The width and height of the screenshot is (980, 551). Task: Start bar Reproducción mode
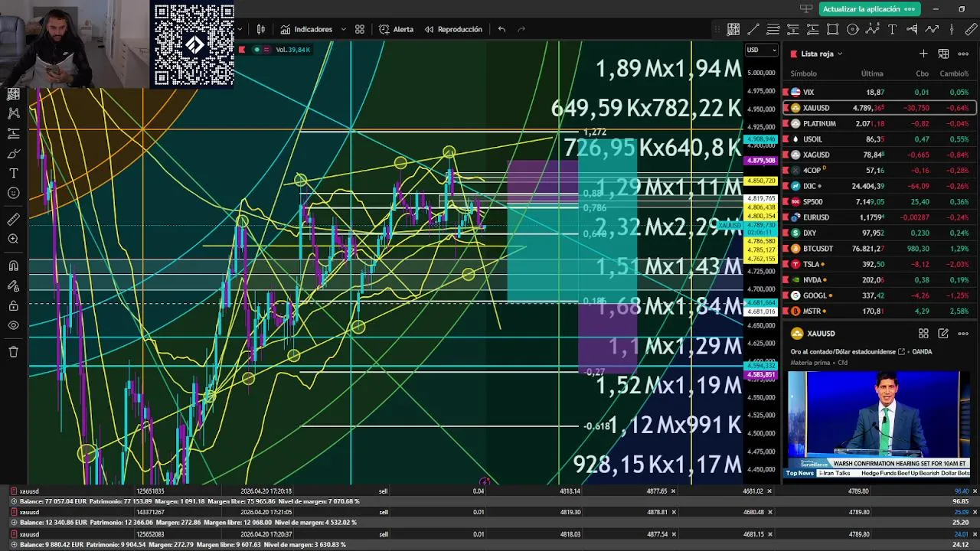click(x=453, y=29)
